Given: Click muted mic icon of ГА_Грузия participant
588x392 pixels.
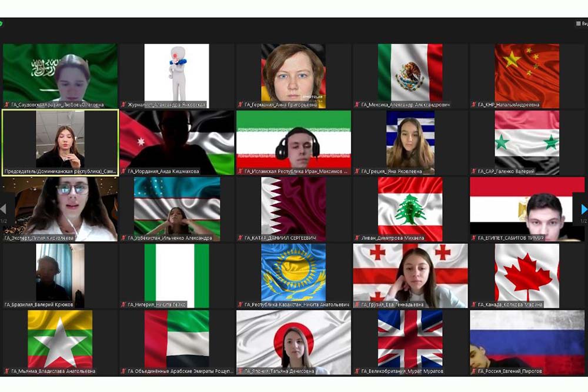Looking at the screenshot, I should [357, 304].
